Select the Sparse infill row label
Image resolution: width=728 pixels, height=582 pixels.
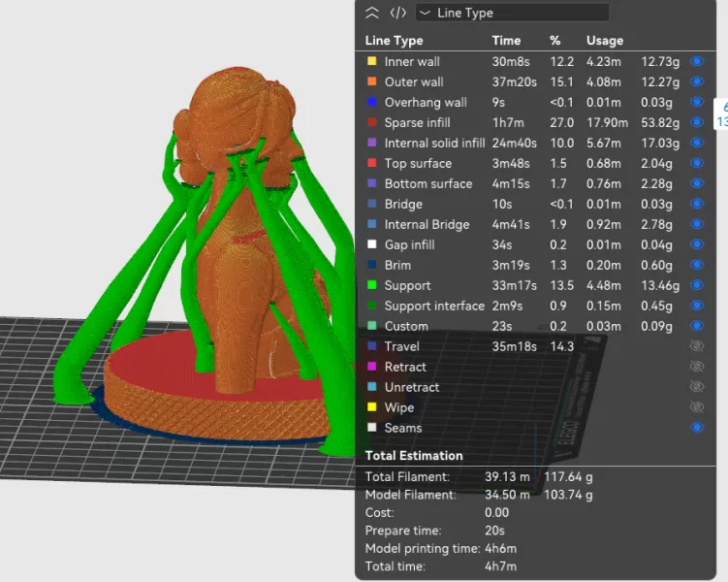[417, 122]
